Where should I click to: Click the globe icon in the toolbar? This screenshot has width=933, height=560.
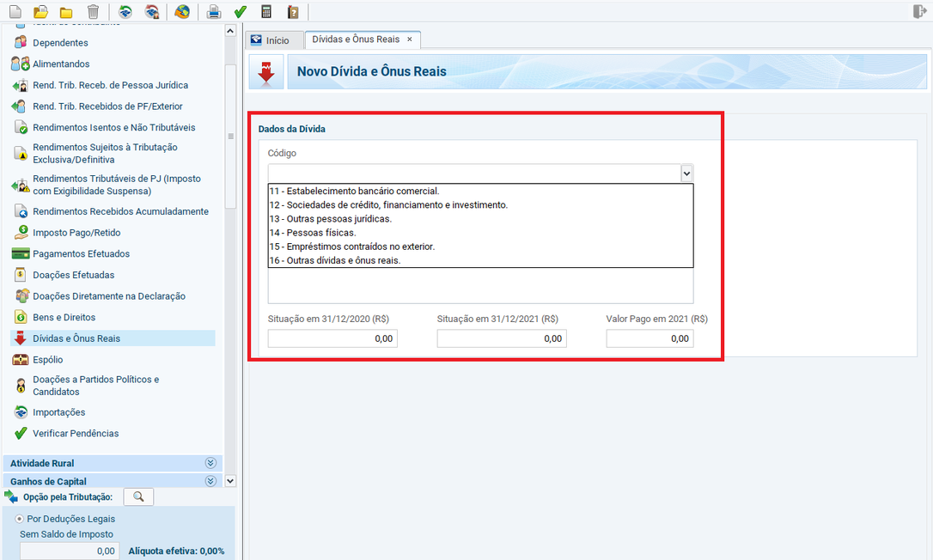tap(181, 11)
